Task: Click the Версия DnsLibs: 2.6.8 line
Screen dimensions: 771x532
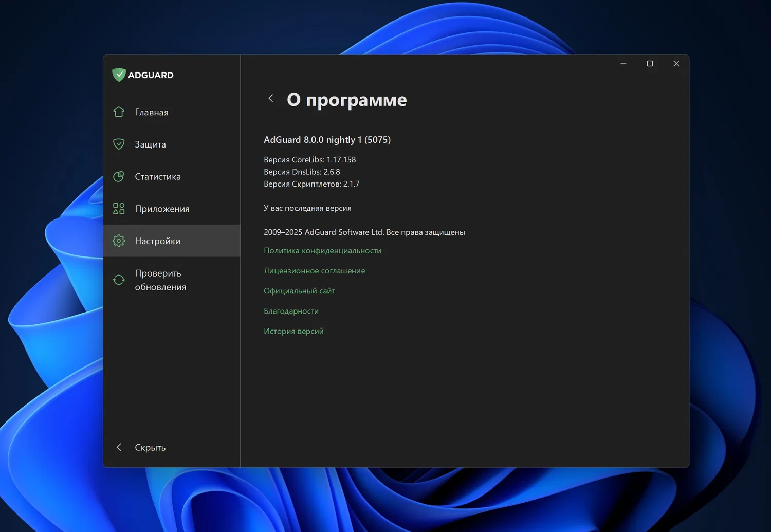Action: 302,172
